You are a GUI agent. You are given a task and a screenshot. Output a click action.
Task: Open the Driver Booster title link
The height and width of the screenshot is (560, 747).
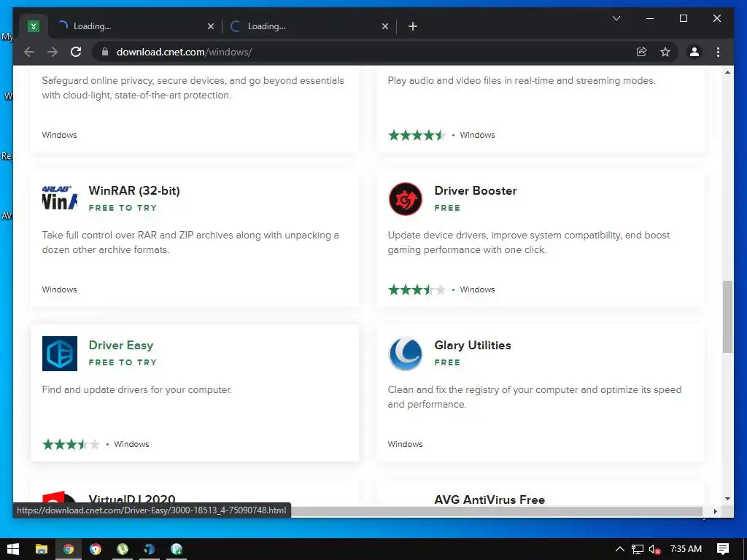tap(476, 190)
